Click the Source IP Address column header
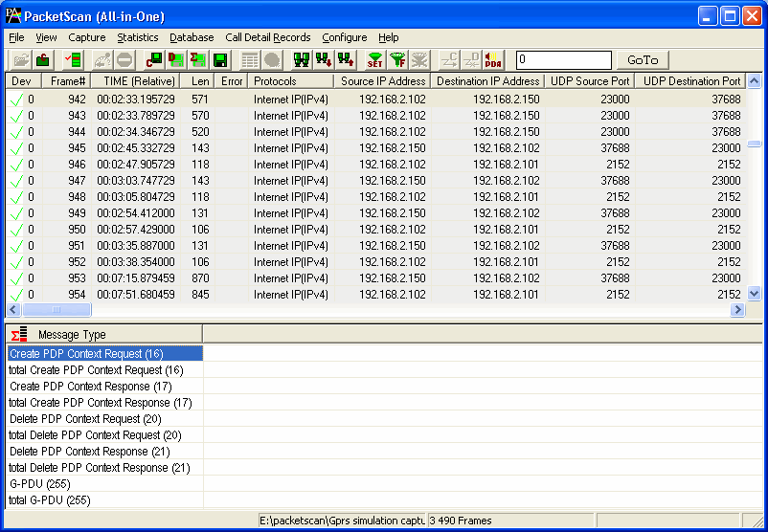The width and height of the screenshot is (768, 532). point(382,81)
